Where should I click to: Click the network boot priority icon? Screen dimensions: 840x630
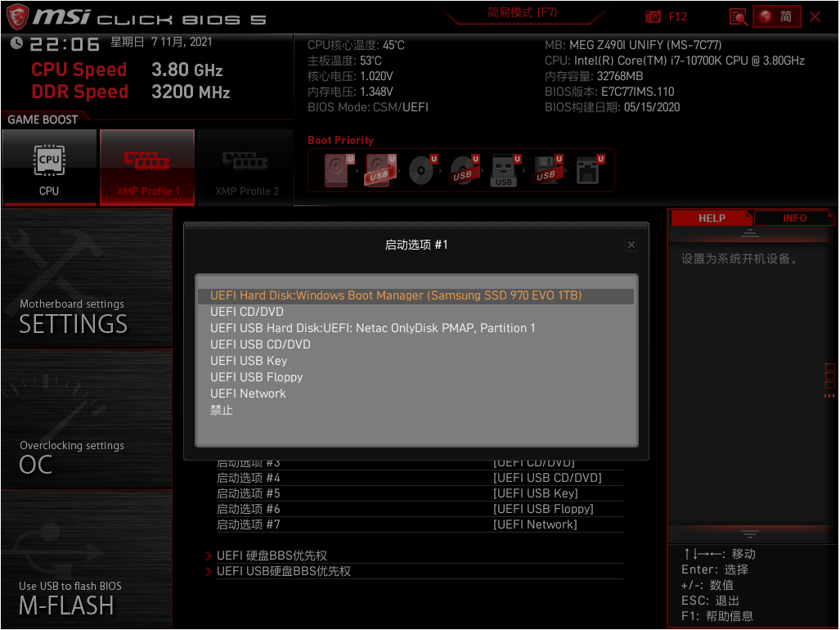coord(589,170)
